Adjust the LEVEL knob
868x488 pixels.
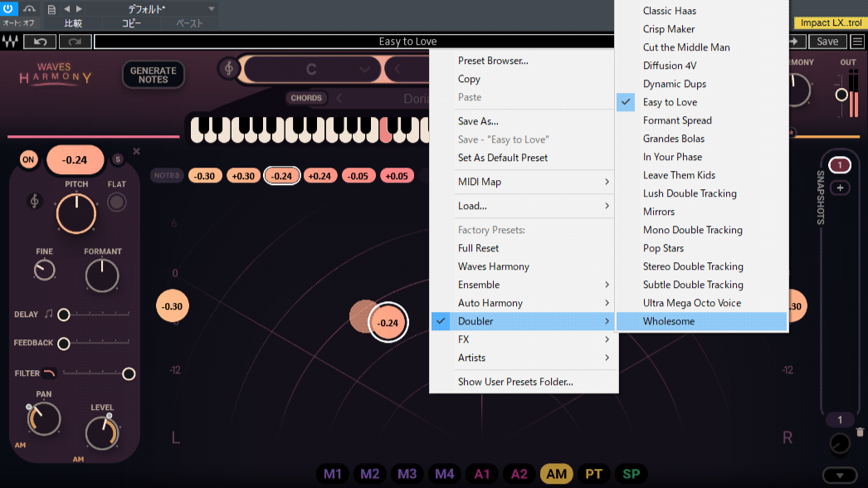(102, 432)
